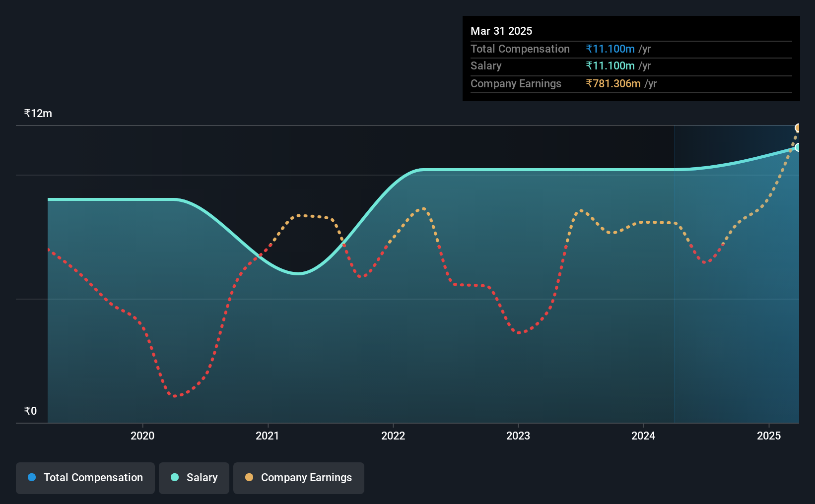Click the 2022 x-axis label
815x504 pixels.
click(x=393, y=436)
